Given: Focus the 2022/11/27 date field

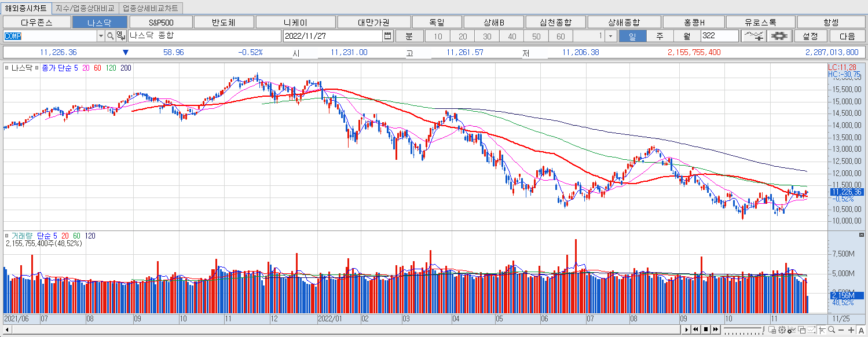Looking at the screenshot, I should pos(333,36).
